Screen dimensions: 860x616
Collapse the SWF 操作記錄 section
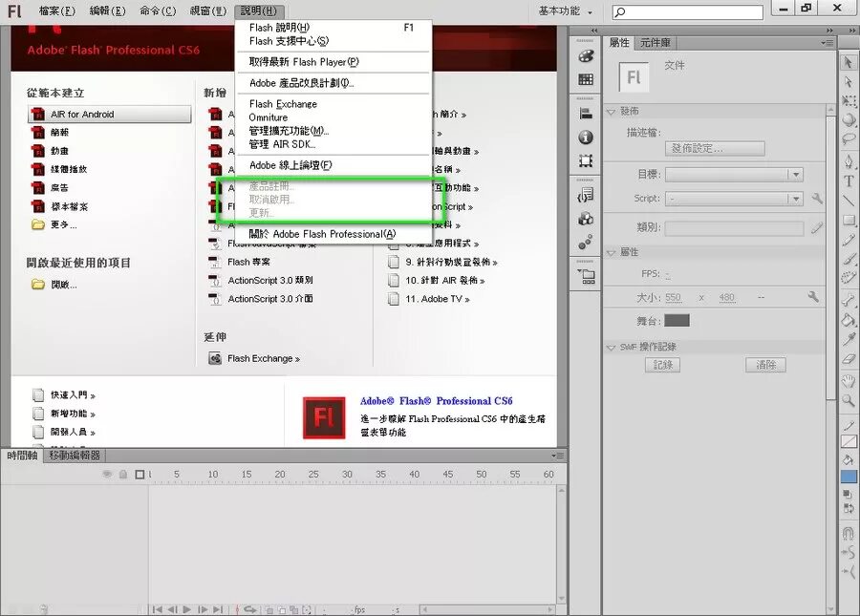(611, 348)
